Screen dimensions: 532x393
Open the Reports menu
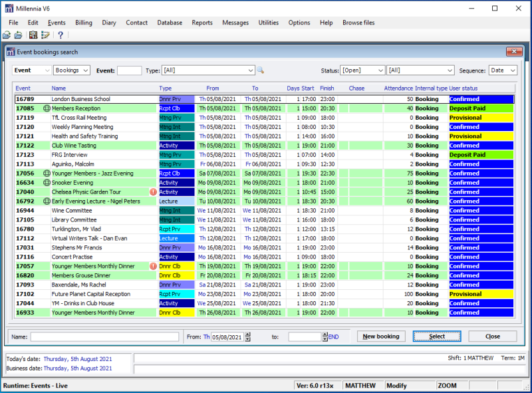click(202, 23)
